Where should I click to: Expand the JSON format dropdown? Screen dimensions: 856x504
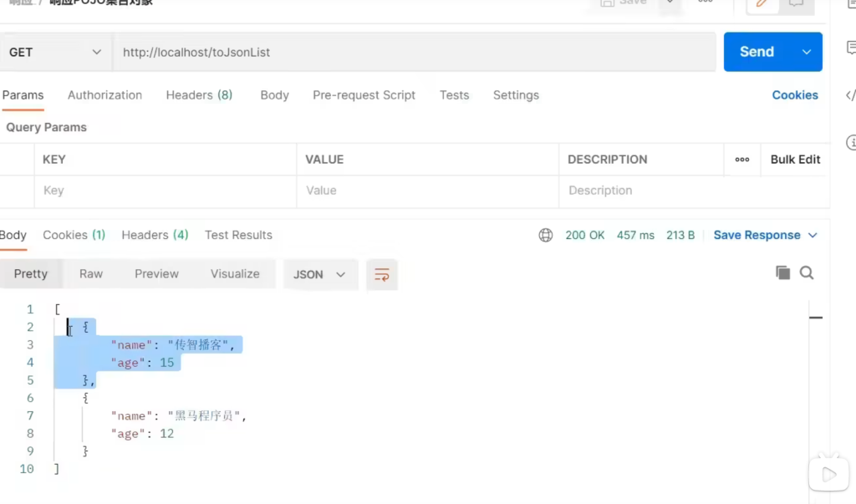tap(320, 274)
